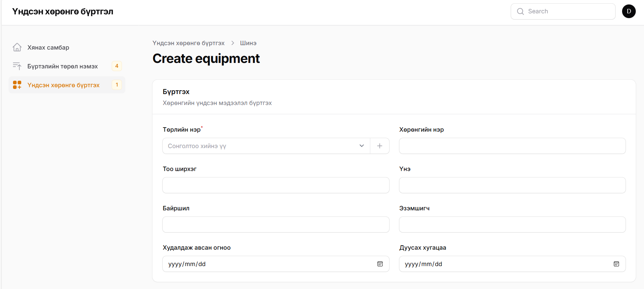The width and height of the screenshot is (644, 289).
Task: Click into the Тоо ширхэг field
Action: (276, 185)
